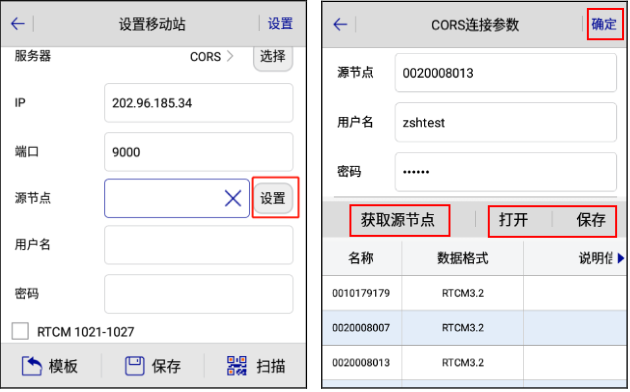Image resolution: width=630 pixels, height=392 pixels.
Task: Tap RTCM3.2 cell in row 0010179179
Action: 462,293
